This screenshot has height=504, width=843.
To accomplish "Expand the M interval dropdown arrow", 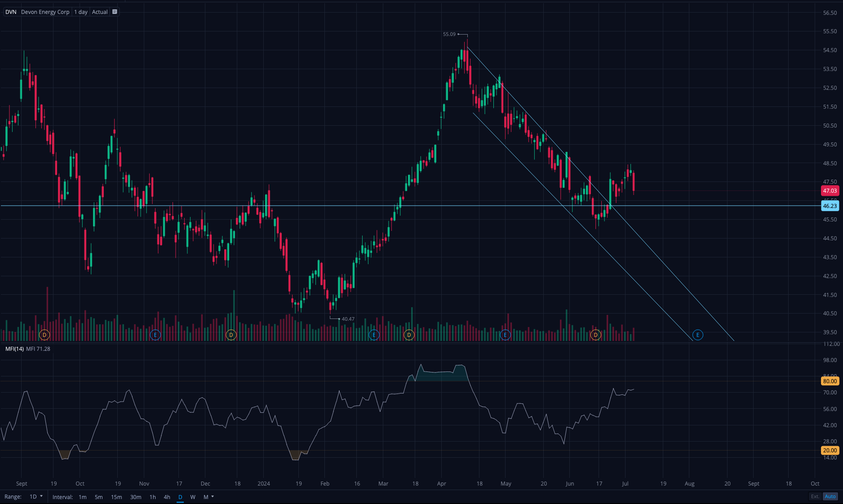I will click(213, 497).
